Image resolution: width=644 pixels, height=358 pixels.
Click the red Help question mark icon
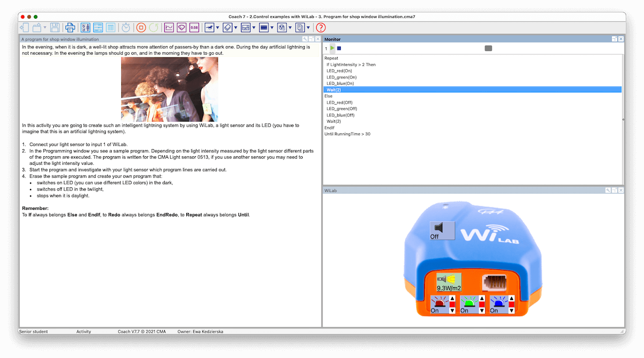tap(321, 27)
